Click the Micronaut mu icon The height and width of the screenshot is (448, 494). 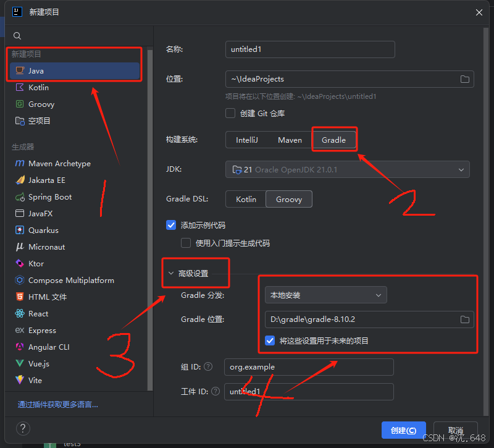[x=20, y=247]
